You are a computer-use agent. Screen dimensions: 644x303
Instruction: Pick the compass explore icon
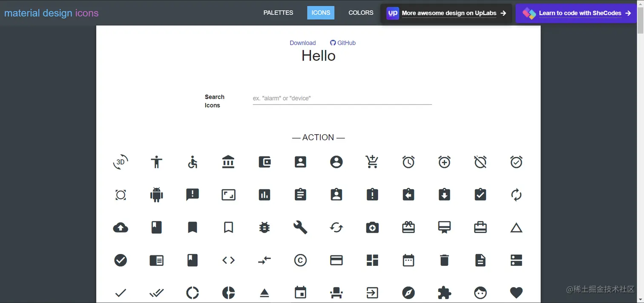click(408, 293)
